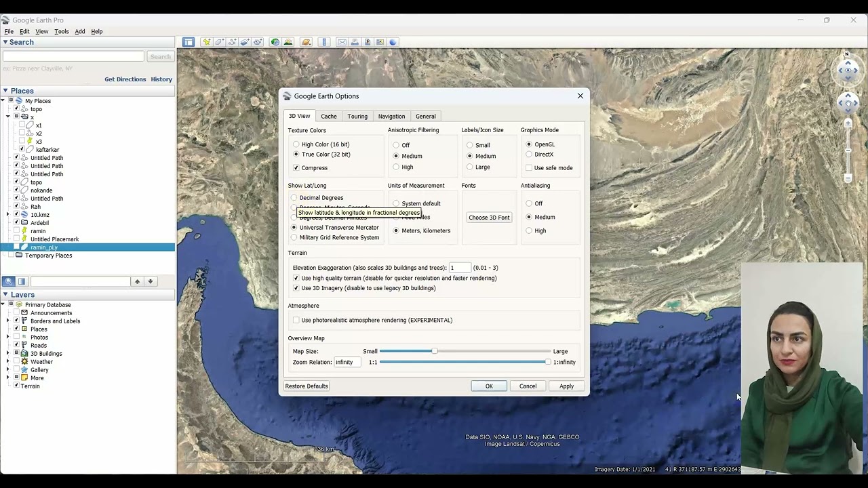This screenshot has height=488, width=868.
Task: Toggle the sidebar panel toolbar button
Action: pyautogui.click(x=189, y=42)
